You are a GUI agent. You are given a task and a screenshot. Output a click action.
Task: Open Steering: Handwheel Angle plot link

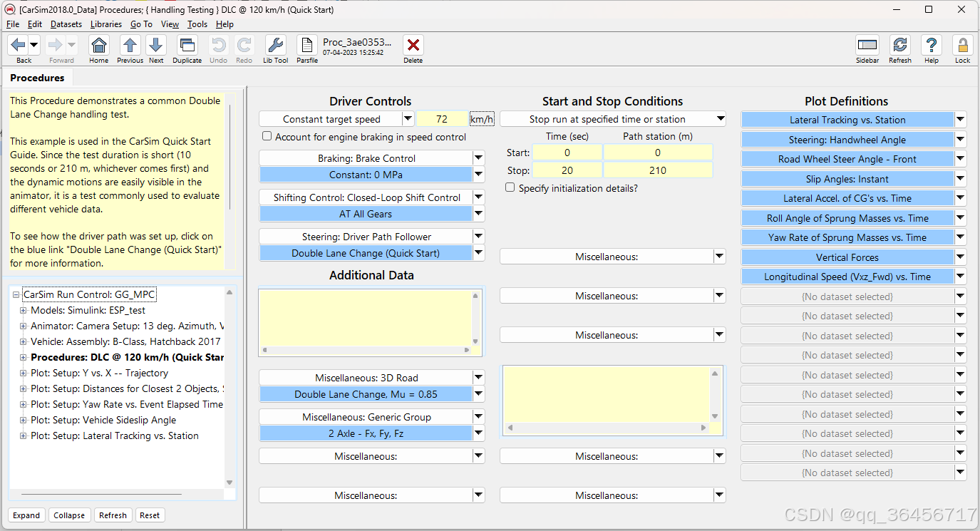[x=847, y=140]
